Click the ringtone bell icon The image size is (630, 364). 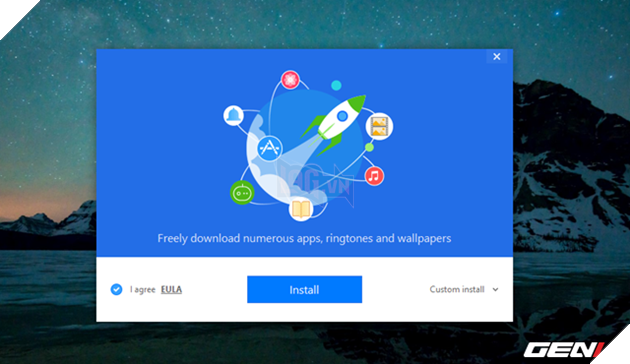click(233, 115)
